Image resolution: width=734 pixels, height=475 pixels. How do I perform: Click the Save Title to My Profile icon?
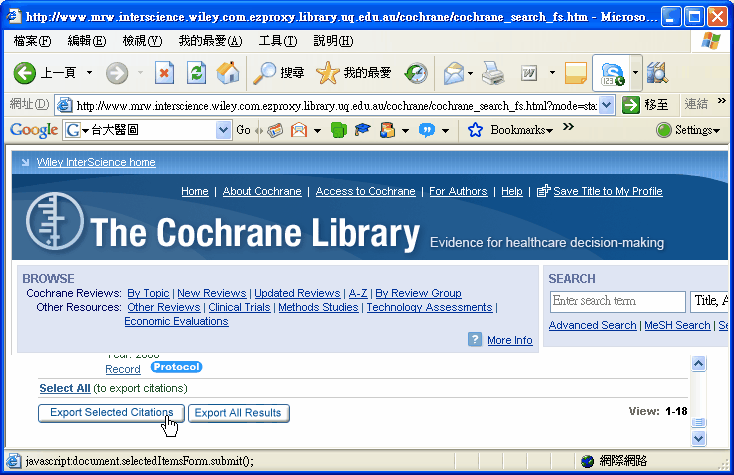[543, 190]
